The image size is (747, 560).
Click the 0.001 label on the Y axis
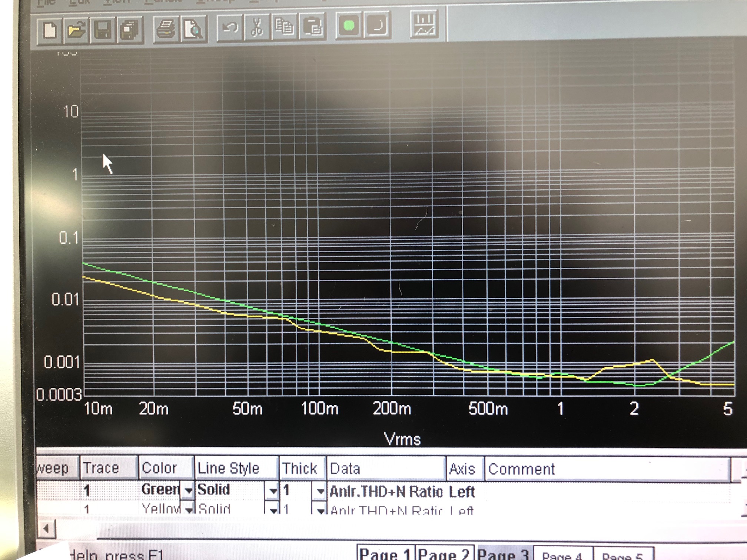coord(62,362)
